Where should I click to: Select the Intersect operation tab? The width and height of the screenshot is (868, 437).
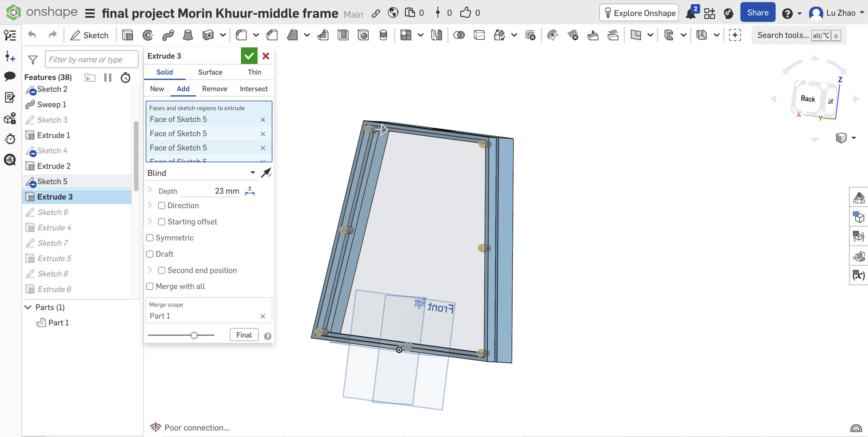(254, 89)
